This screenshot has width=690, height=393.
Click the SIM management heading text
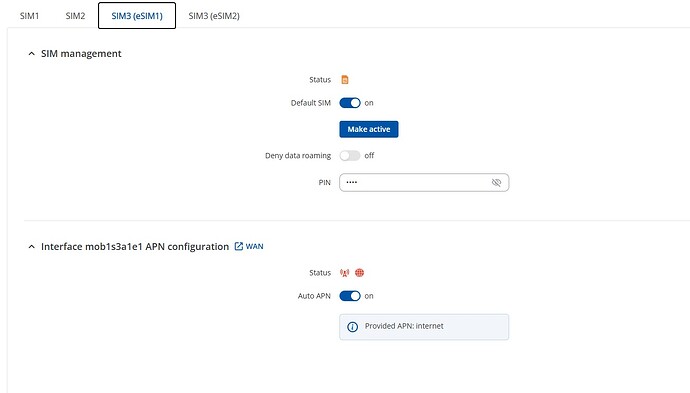[x=81, y=54]
